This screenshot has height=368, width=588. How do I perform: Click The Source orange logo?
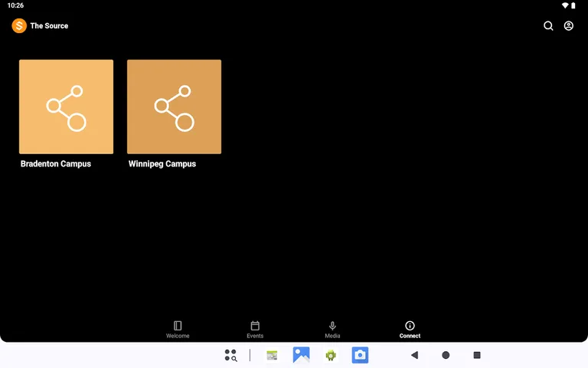point(19,26)
